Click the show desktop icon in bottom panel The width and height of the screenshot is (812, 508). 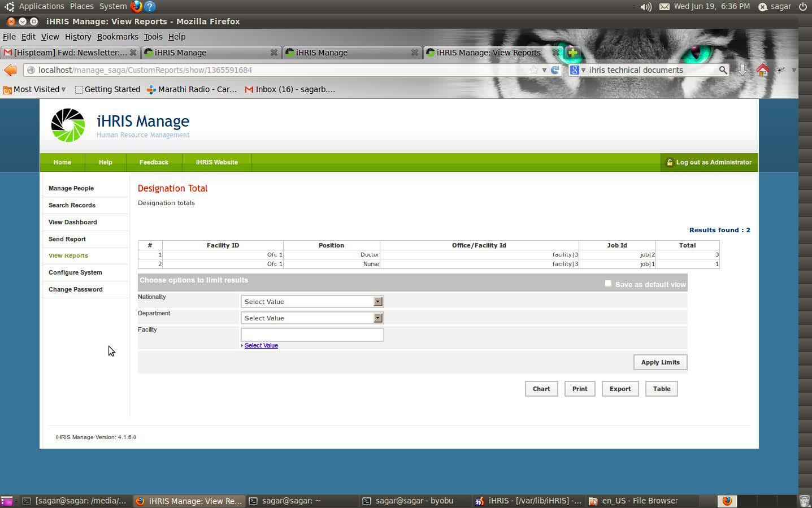6,501
